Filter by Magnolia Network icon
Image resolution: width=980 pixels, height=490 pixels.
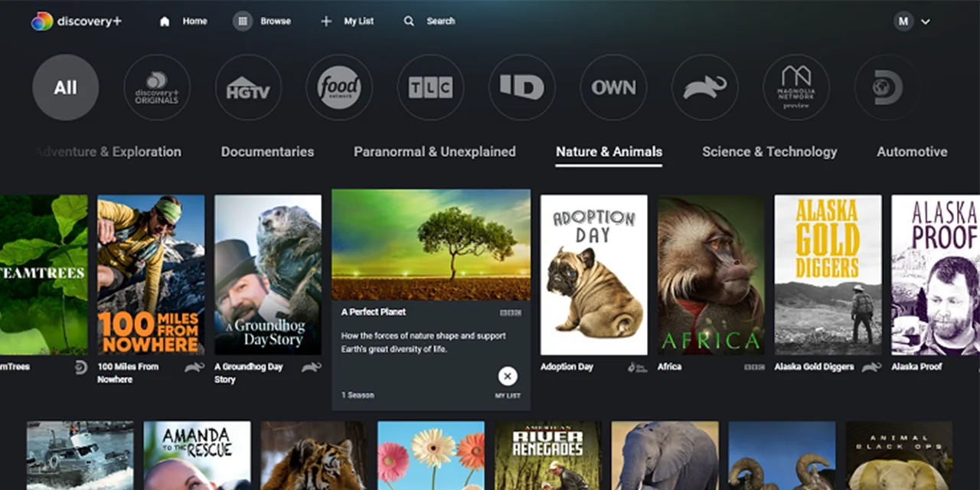point(796,87)
